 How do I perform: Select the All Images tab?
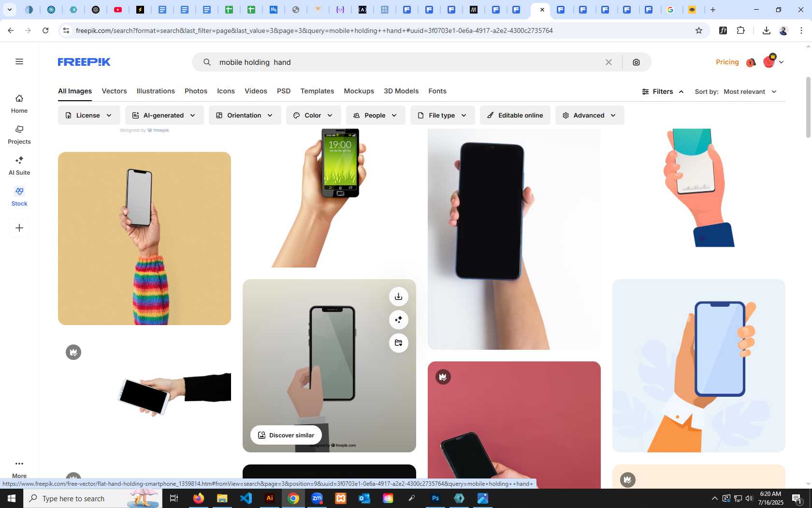75,91
